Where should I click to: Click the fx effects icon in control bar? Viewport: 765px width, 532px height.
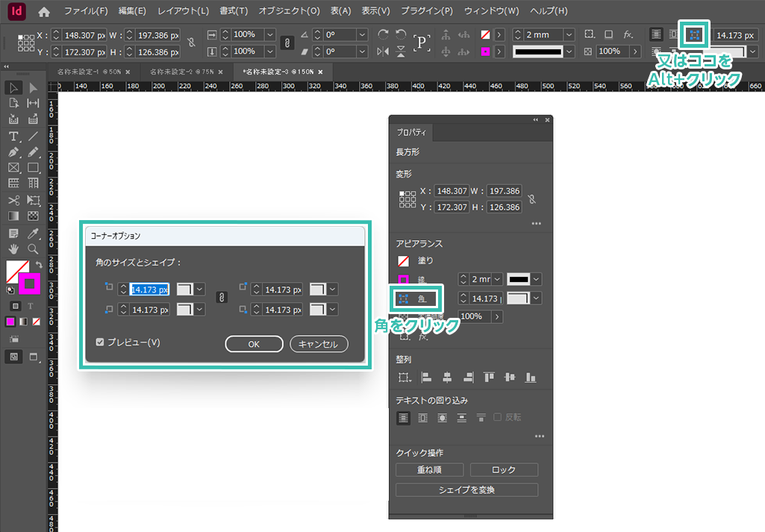coord(628,34)
